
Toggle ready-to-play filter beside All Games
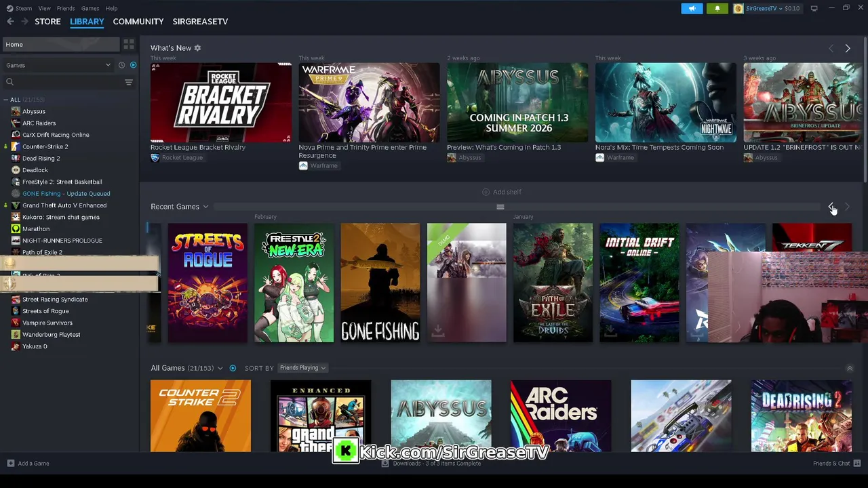tap(233, 368)
